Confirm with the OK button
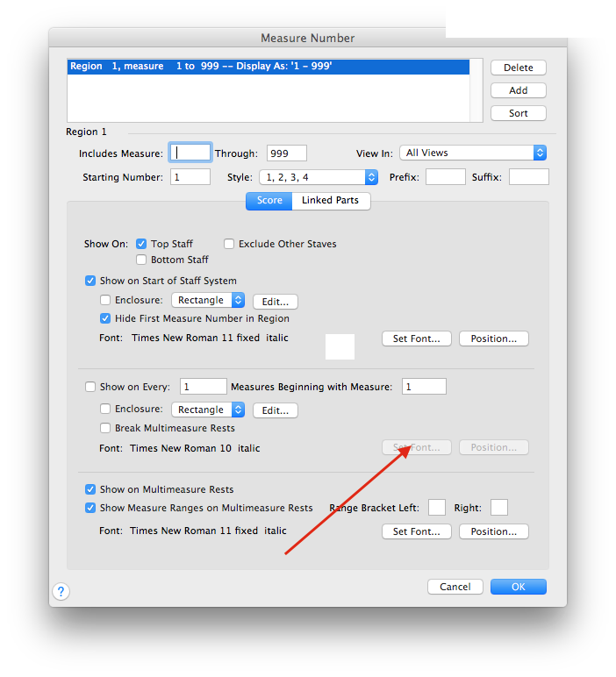The height and width of the screenshot is (677, 616). (x=518, y=587)
